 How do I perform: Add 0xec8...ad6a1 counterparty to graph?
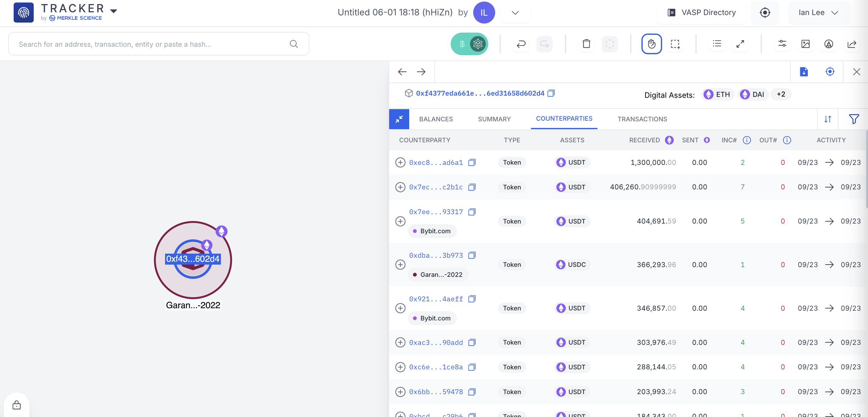[400, 162]
